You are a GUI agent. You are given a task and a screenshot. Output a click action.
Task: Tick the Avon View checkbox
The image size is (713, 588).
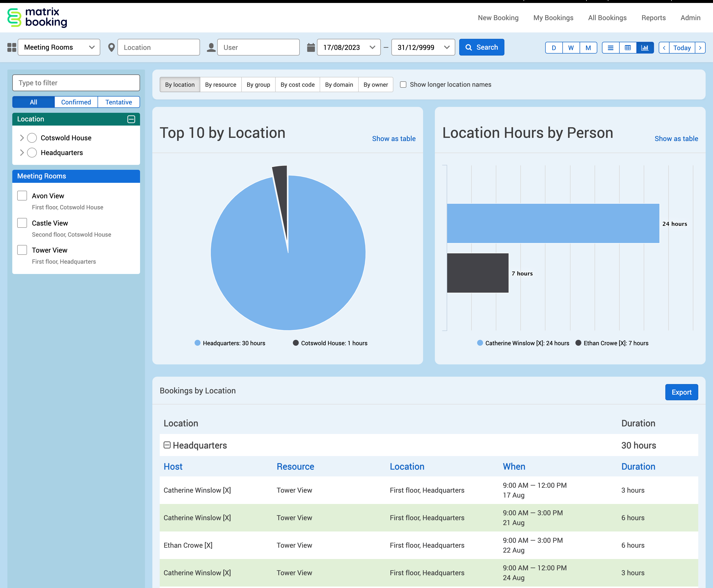pos(22,196)
